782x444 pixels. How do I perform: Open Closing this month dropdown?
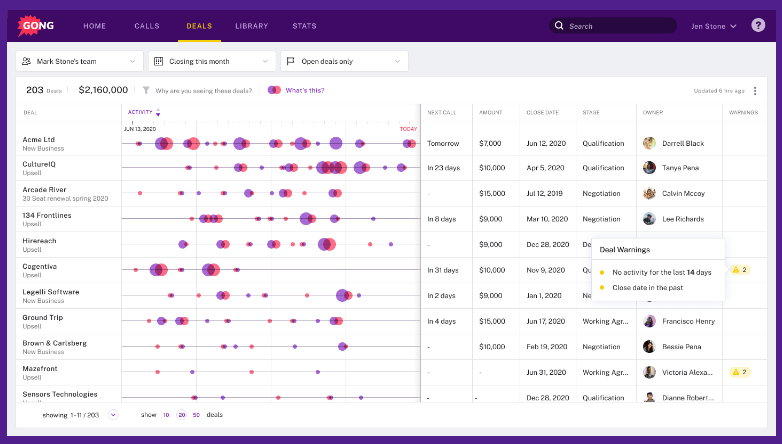pyautogui.click(x=212, y=61)
